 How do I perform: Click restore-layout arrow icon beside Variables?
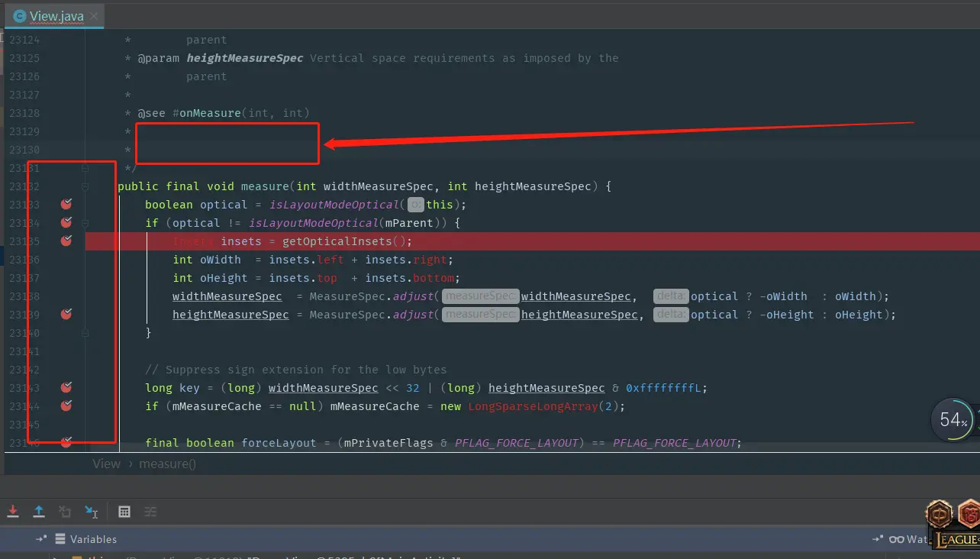coord(41,539)
